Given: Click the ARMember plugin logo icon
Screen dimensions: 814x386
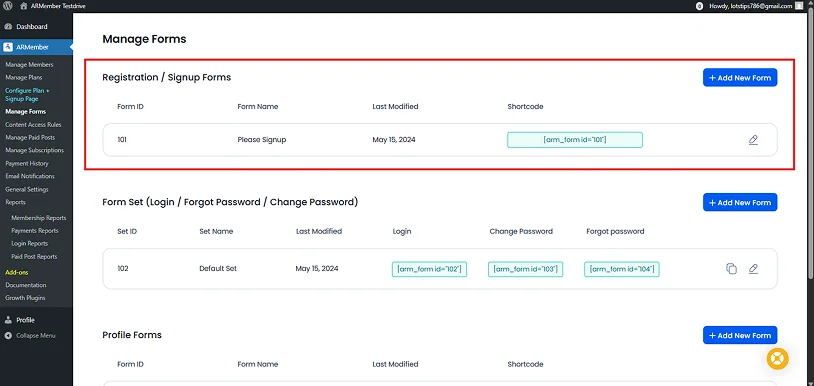Looking at the screenshot, I should pos(8,47).
